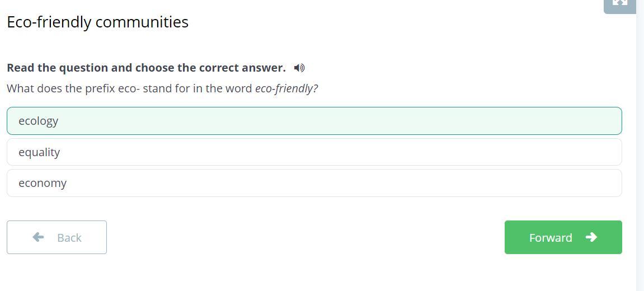
Task: Click the "Eco-friendly communities" page heading
Action: (x=98, y=22)
